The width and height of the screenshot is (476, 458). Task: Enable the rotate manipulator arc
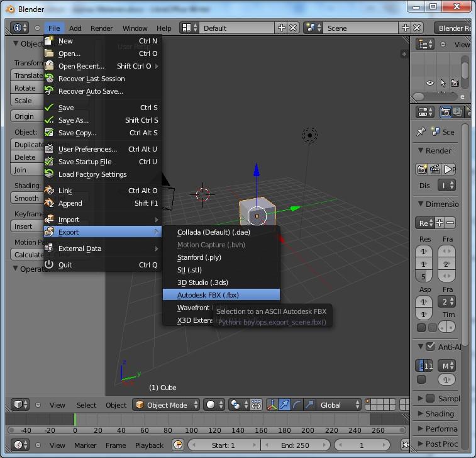tap(297, 405)
